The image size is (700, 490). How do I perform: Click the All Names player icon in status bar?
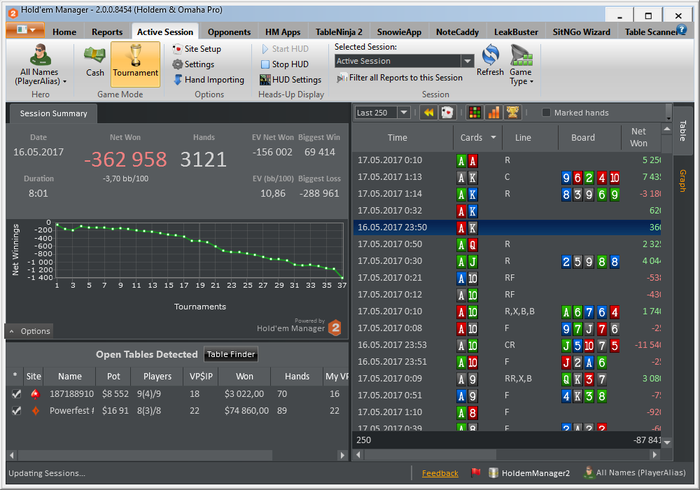589,472
